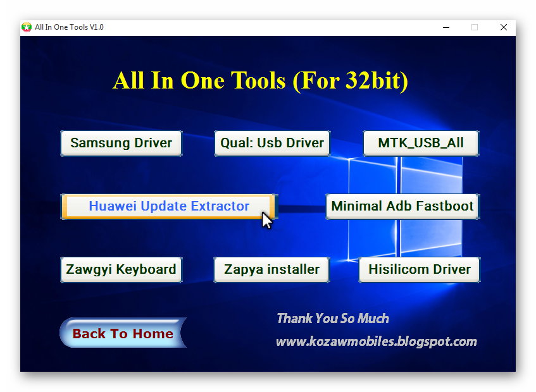This screenshot has width=536, height=392.
Task: Open Minimal Adb Fastboot
Action: click(402, 206)
